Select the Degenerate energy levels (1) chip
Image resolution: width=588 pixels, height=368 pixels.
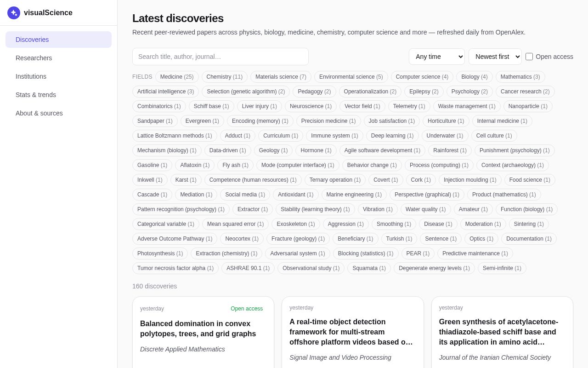(434, 268)
